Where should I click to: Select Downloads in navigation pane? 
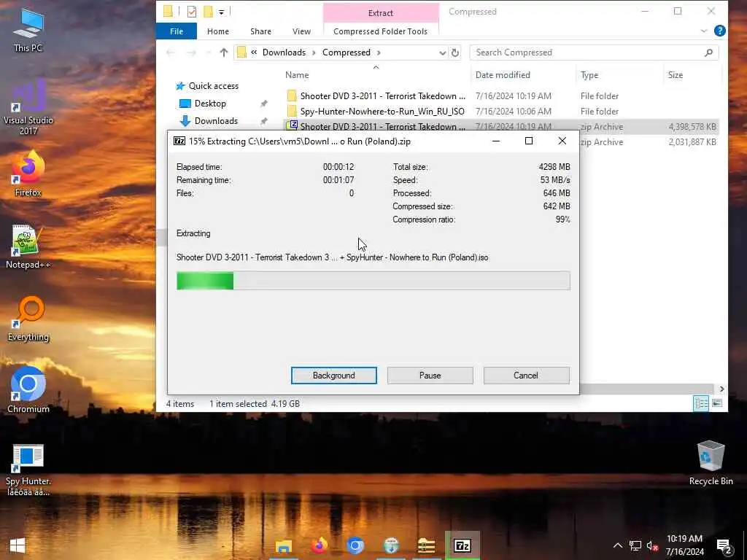216,121
